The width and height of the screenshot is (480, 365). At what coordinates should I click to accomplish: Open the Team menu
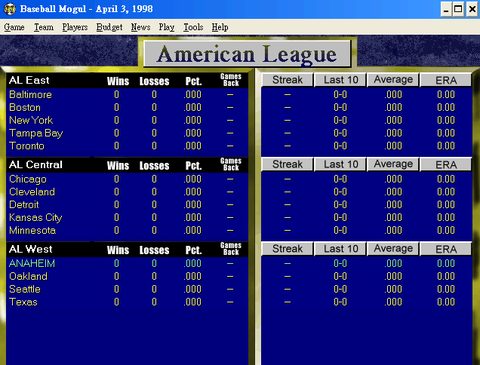(x=44, y=27)
